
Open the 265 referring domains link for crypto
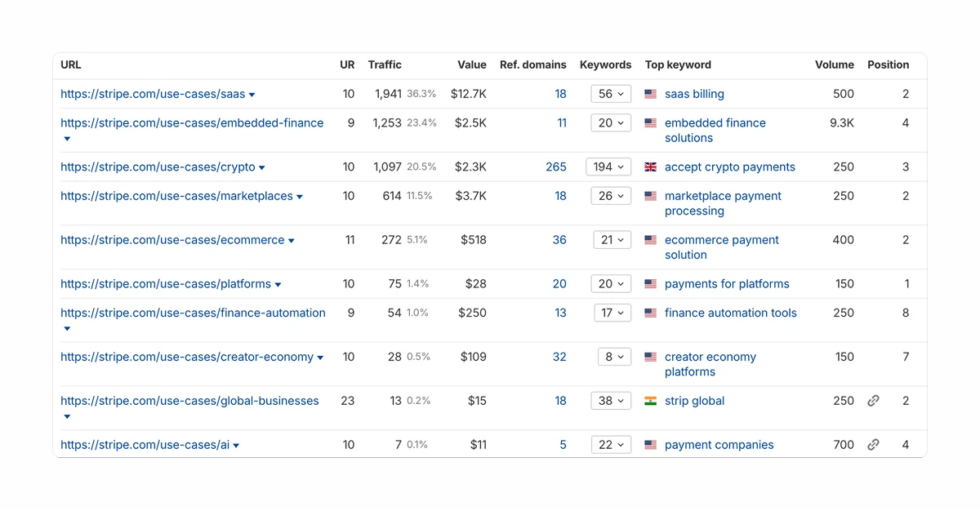(x=556, y=167)
